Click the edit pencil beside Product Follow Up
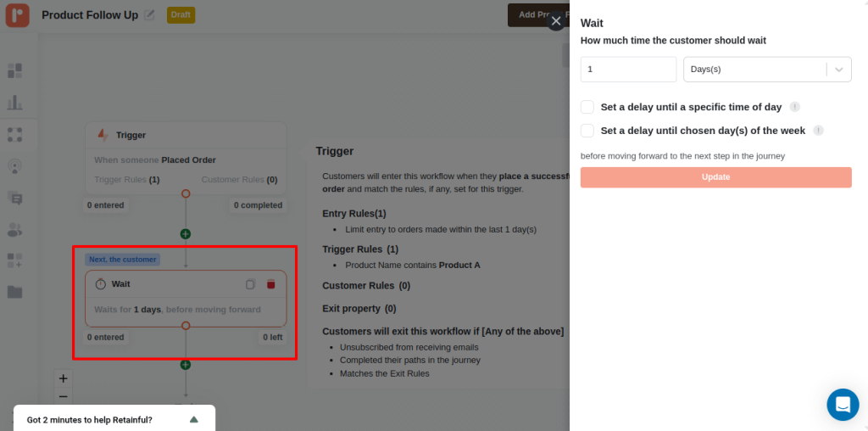 pyautogui.click(x=150, y=14)
